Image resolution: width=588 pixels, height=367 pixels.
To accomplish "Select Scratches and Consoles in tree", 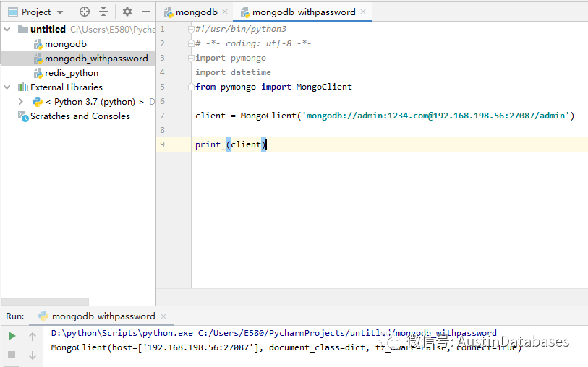I will (80, 116).
